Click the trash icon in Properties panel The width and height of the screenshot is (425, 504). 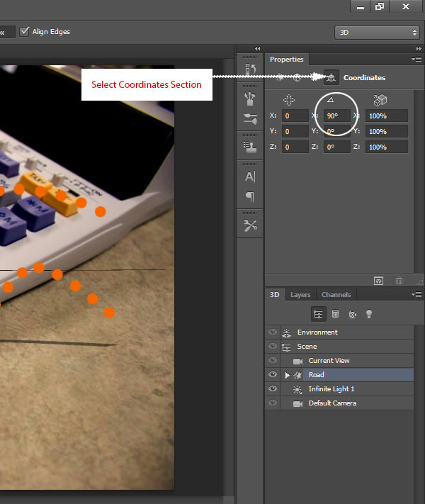tap(399, 281)
